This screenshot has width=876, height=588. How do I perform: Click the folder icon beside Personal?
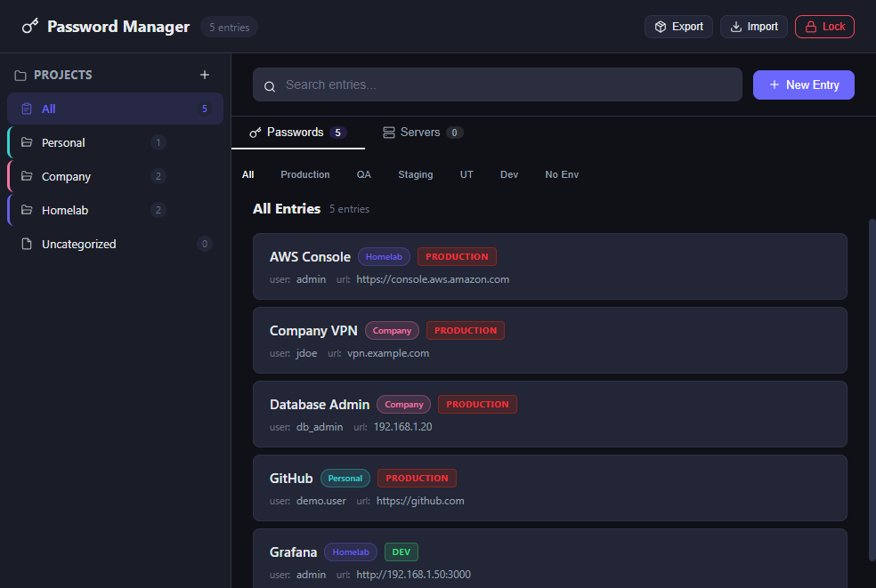click(26, 142)
